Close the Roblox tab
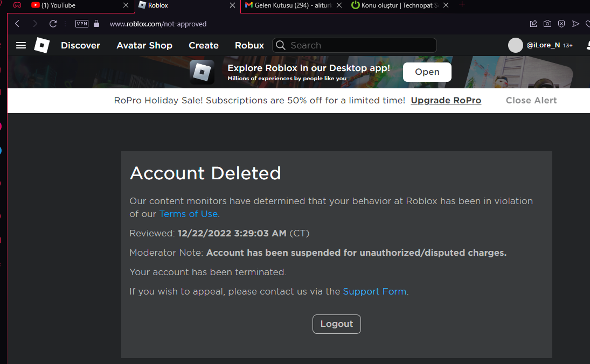Viewport: 590px width, 364px height. pyautogui.click(x=233, y=5)
